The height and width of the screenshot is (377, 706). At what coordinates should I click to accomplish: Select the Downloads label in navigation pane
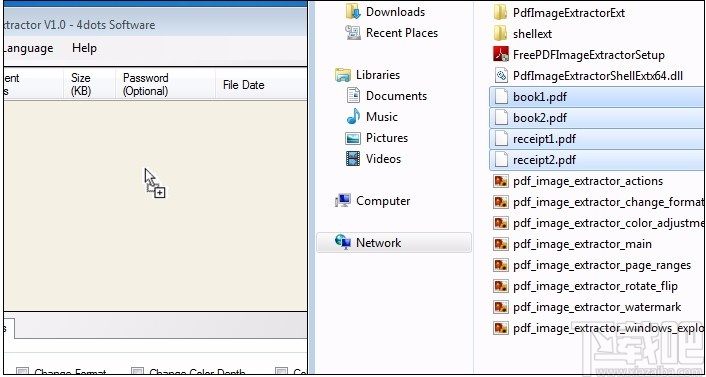point(395,12)
